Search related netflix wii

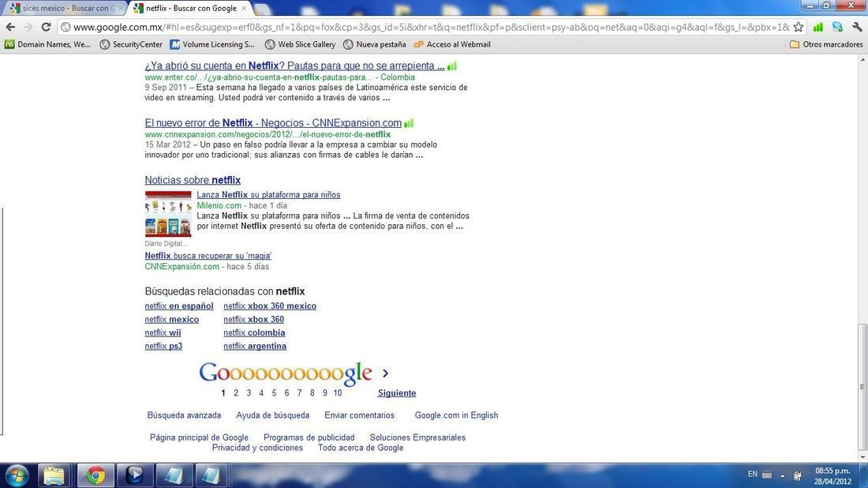pos(163,332)
